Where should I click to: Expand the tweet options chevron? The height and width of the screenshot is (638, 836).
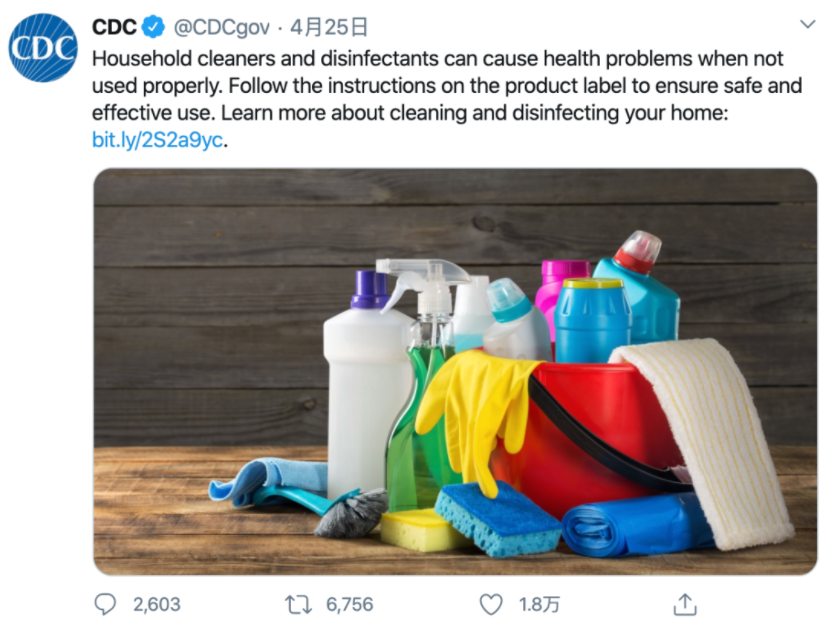pyautogui.click(x=808, y=24)
